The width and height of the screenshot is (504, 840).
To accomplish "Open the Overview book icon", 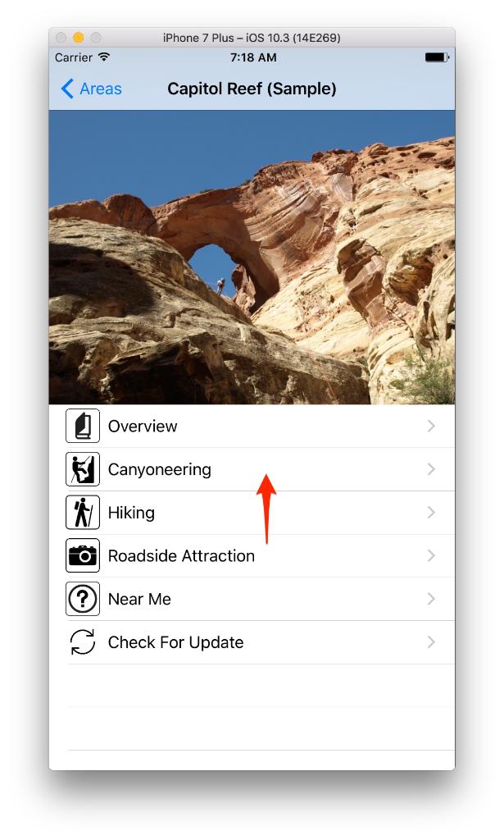I will (83, 426).
